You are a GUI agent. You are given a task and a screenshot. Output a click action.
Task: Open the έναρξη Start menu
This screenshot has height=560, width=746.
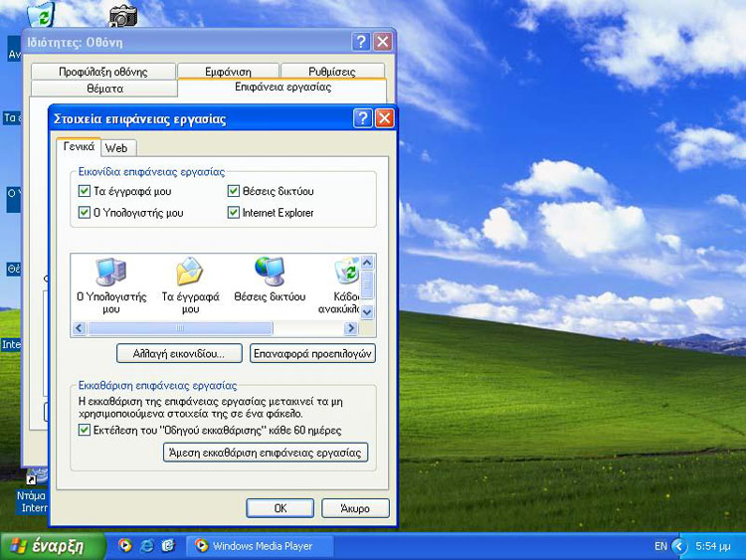click(x=53, y=546)
